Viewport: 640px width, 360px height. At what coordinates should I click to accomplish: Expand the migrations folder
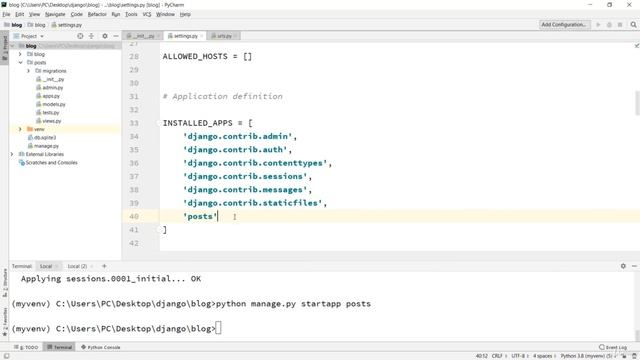click(x=29, y=71)
